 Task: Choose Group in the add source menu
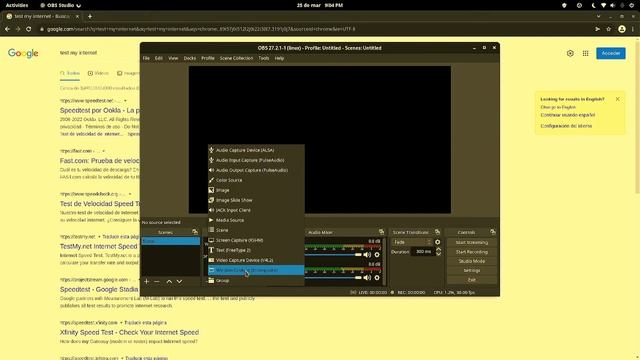[256, 280]
